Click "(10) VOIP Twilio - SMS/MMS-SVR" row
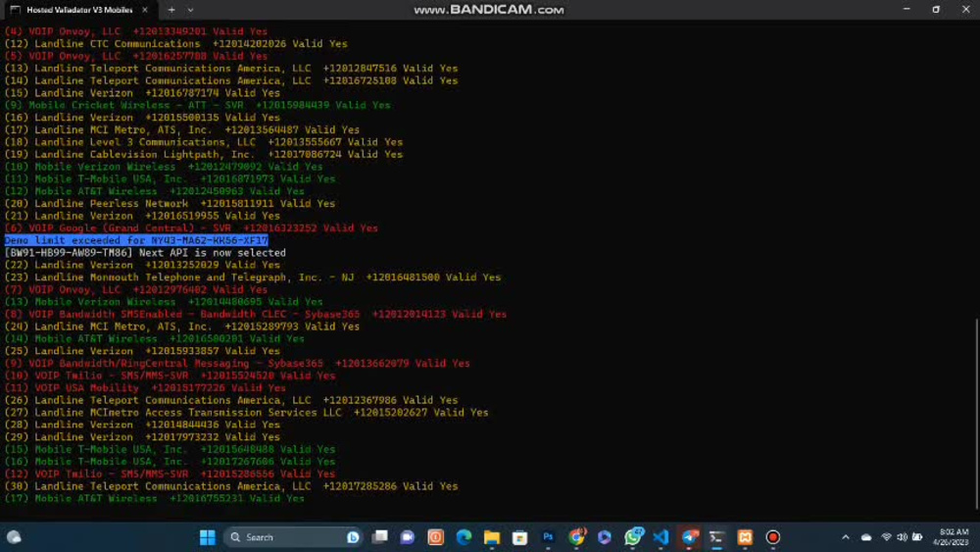 (170, 376)
